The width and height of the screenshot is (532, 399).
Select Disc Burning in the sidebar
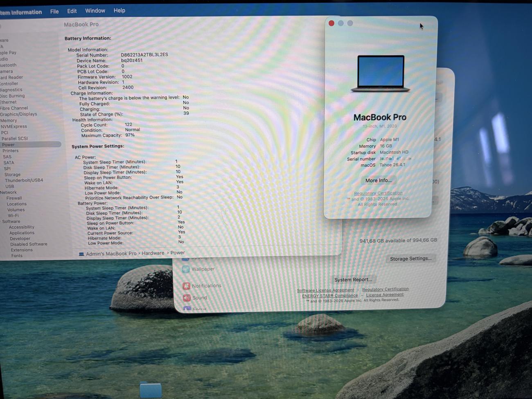point(12,96)
